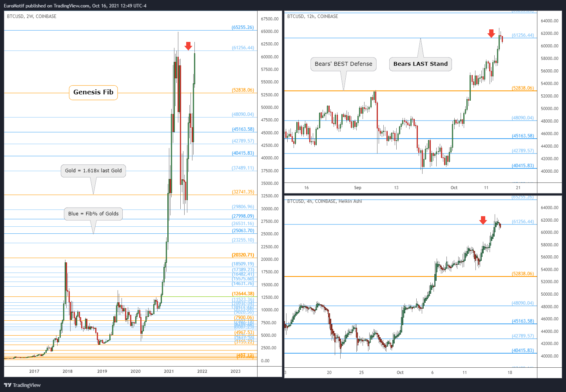Select the (12644.38) gold level label
566x392 pixels.
click(243, 294)
